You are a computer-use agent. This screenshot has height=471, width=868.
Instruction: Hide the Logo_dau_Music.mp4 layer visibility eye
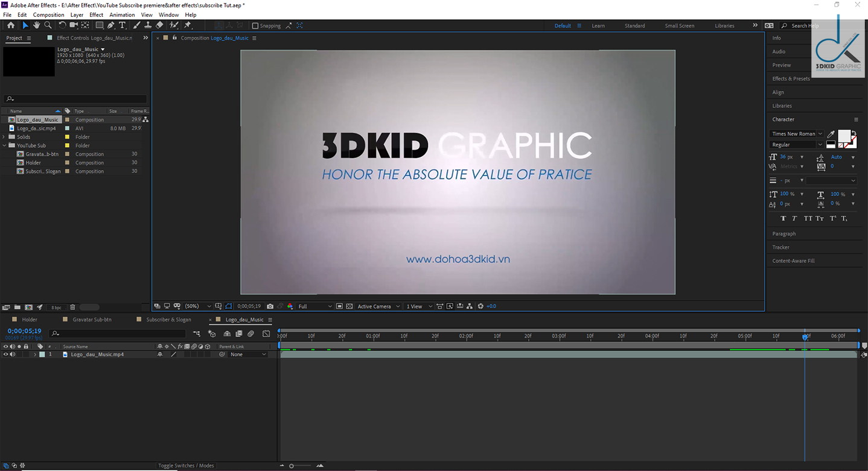[x=5, y=354]
